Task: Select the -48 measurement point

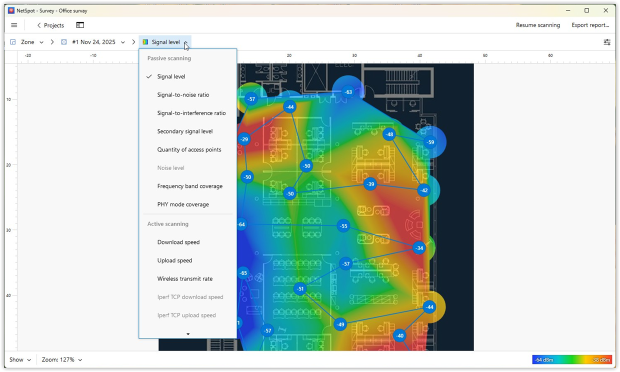Action: pos(389,134)
